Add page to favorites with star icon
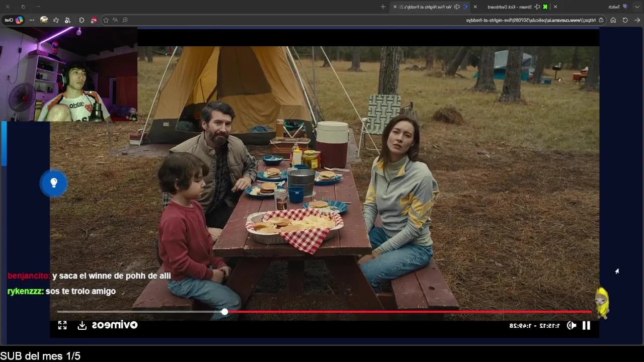 click(106, 20)
